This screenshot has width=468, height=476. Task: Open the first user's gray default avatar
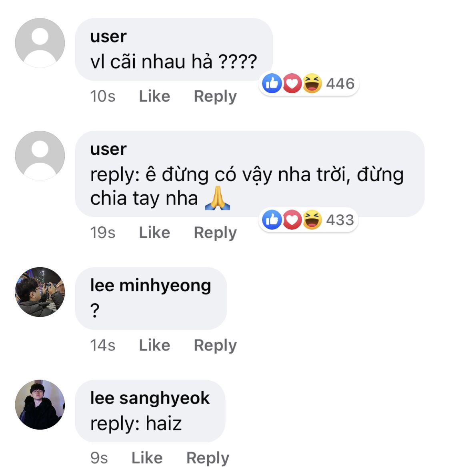pyautogui.click(x=40, y=43)
